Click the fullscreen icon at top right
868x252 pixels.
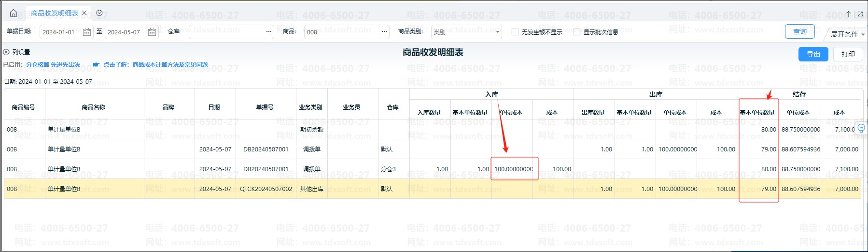(x=860, y=14)
